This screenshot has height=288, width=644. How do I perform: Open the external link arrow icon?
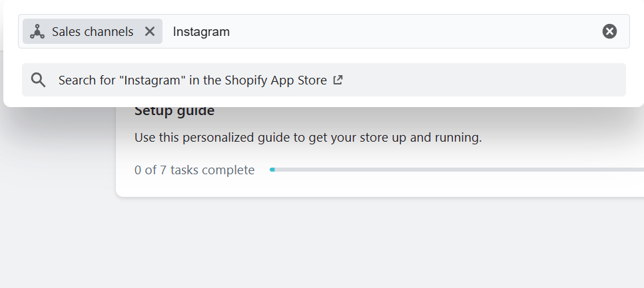338,80
